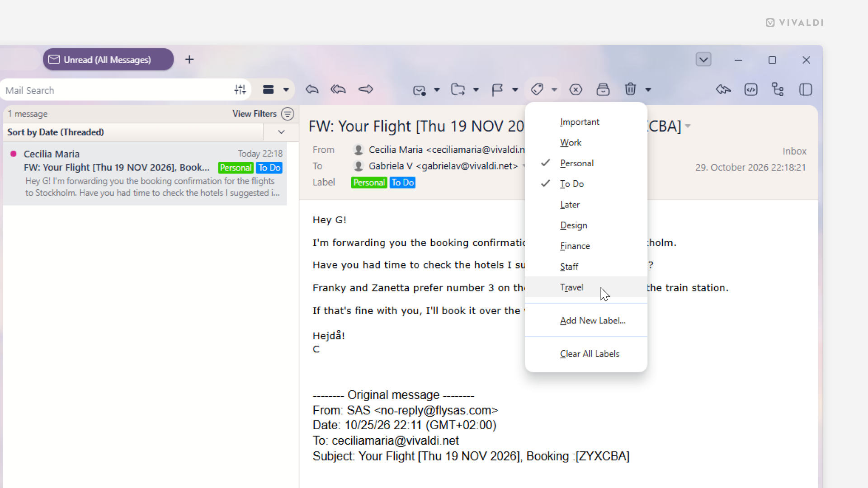Expand the Sort by Date dropdown
Screen dimensions: 868x488
281,132
